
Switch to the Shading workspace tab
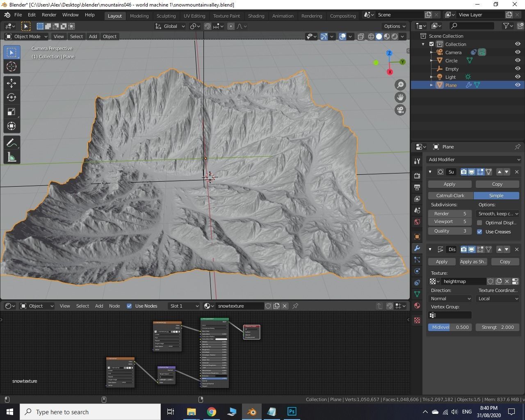256,16
